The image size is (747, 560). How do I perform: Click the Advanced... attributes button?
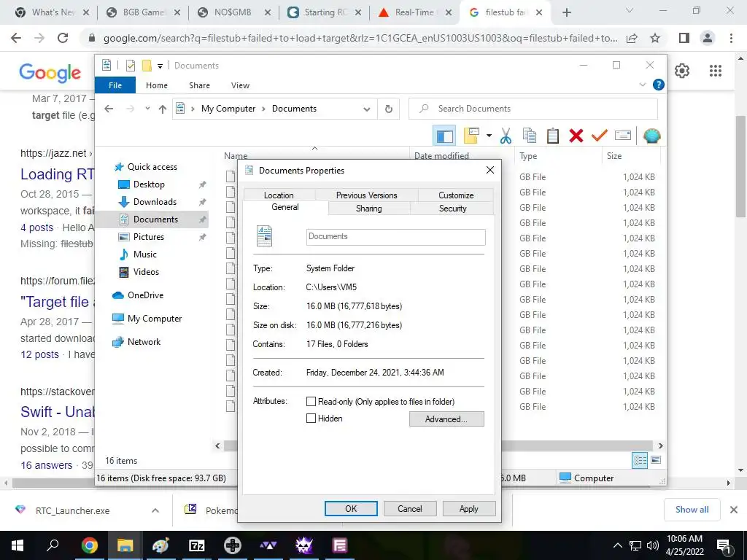(x=446, y=419)
